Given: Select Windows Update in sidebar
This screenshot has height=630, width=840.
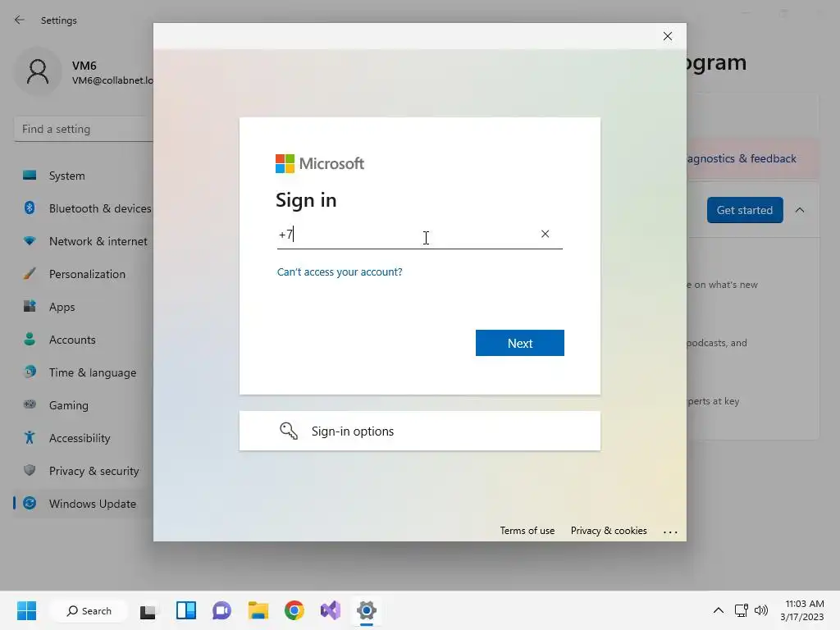Looking at the screenshot, I should (x=84, y=504).
